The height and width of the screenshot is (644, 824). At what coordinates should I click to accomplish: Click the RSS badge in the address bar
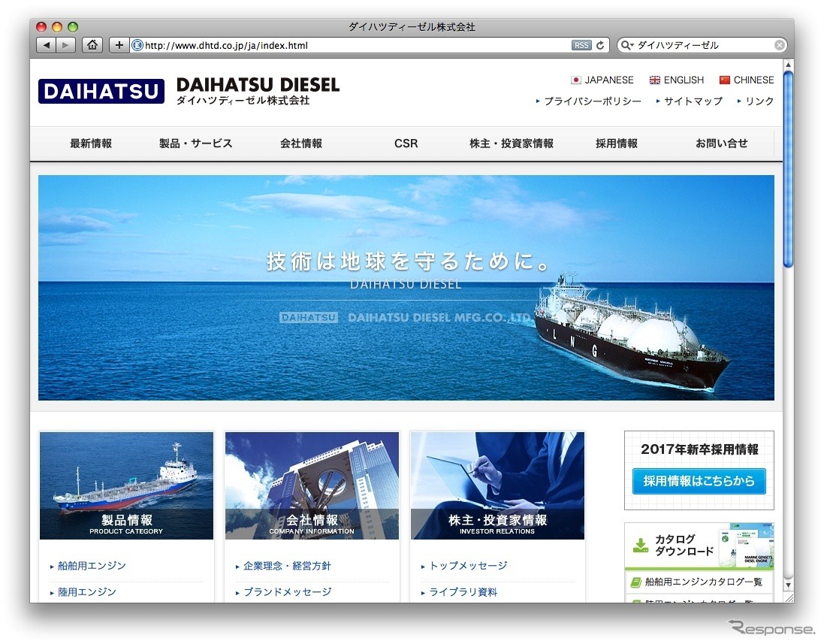pos(581,45)
